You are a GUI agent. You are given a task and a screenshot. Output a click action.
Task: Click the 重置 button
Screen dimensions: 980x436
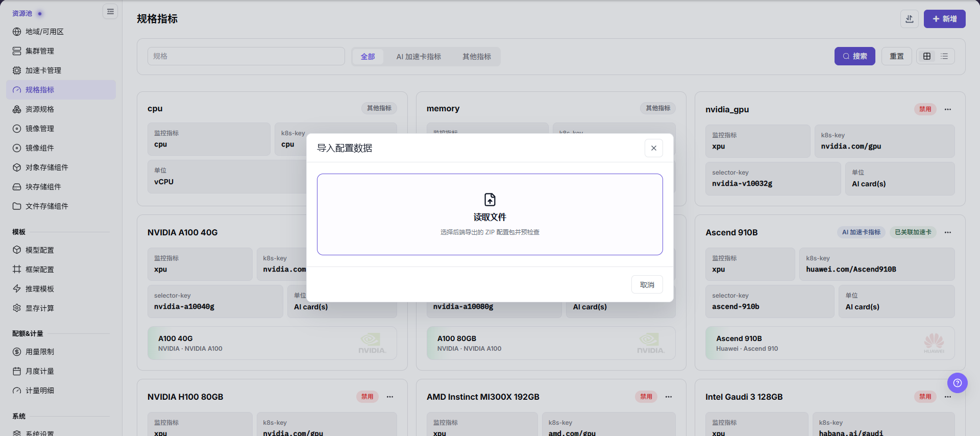pyautogui.click(x=897, y=56)
